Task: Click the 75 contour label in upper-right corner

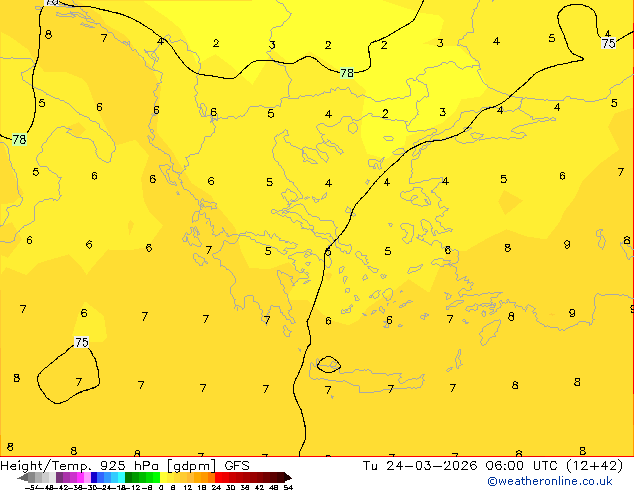Action: 609,43
